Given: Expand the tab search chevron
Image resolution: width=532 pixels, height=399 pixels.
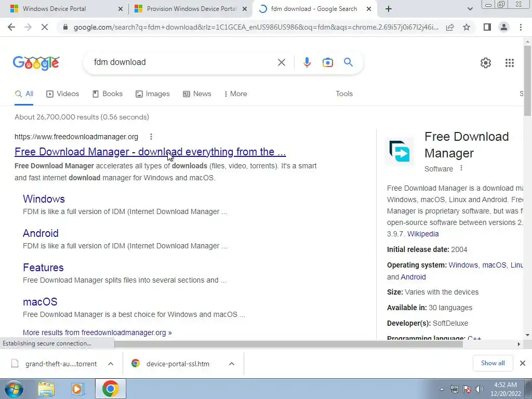Looking at the screenshot, I should tap(470, 9).
